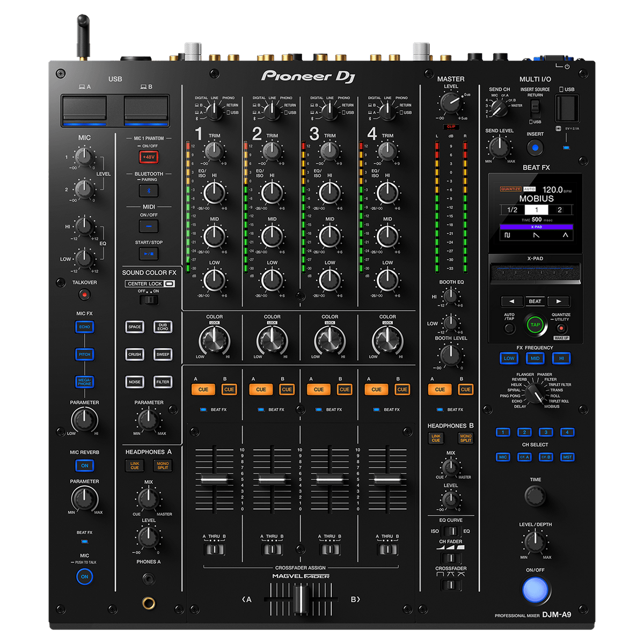Image resolution: width=644 pixels, height=644 pixels.
Task: Click the BOOTH LEVEL knob
Action: (x=451, y=354)
